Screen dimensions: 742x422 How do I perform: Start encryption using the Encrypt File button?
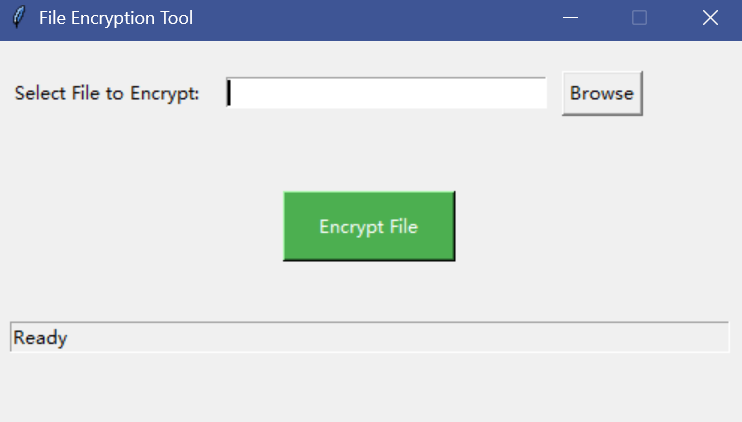(x=369, y=226)
